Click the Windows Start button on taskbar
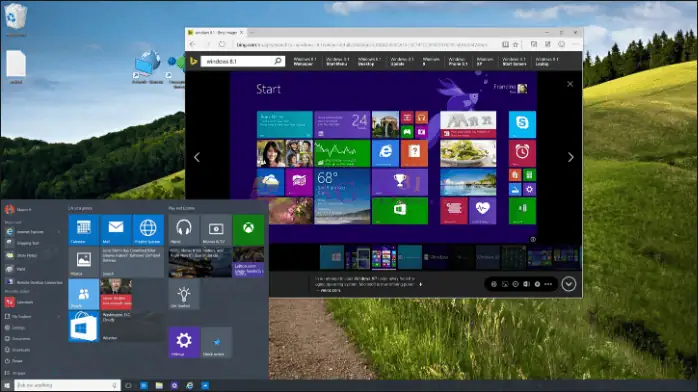This screenshot has width=698, height=392. pyautogui.click(x=7, y=385)
